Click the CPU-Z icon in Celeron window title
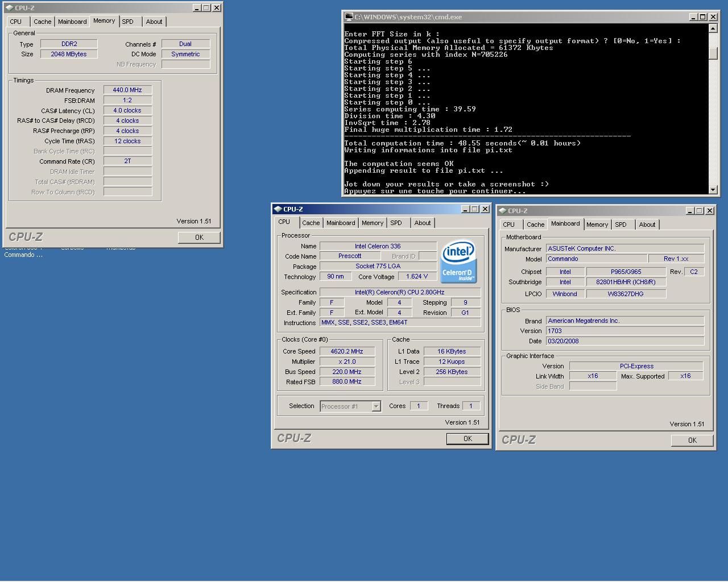This screenshot has height=582, width=728. (x=278, y=209)
